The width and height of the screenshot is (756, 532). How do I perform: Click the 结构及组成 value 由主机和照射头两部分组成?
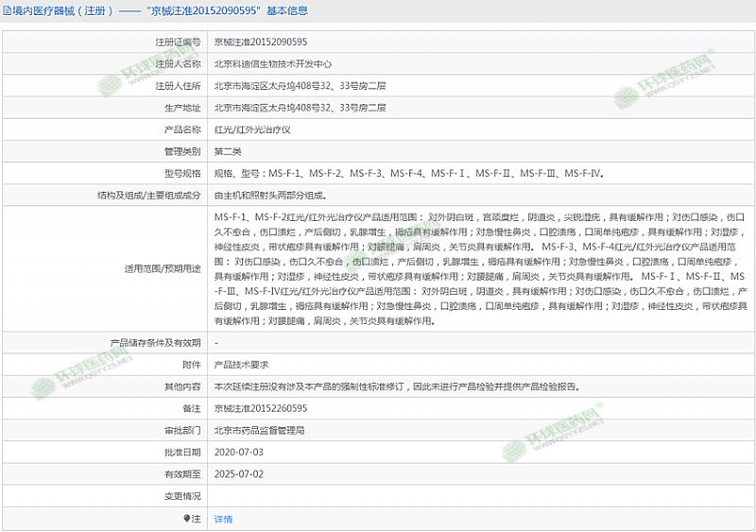click(270, 195)
